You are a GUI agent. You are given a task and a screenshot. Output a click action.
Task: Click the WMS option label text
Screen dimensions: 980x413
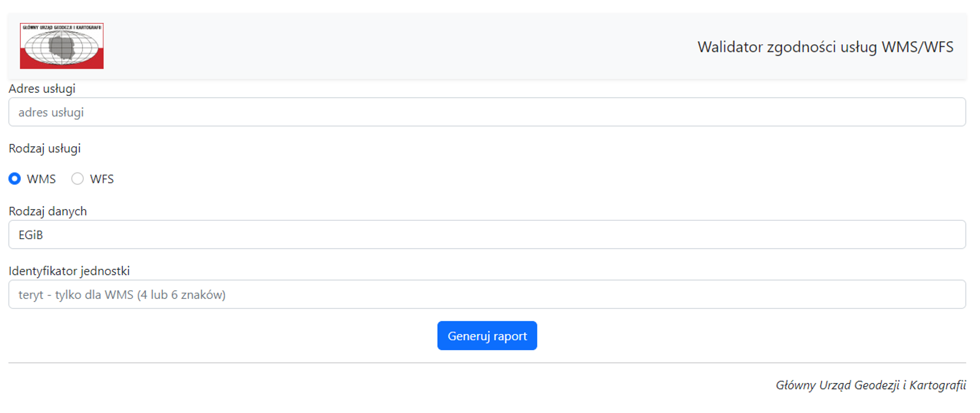click(x=41, y=179)
